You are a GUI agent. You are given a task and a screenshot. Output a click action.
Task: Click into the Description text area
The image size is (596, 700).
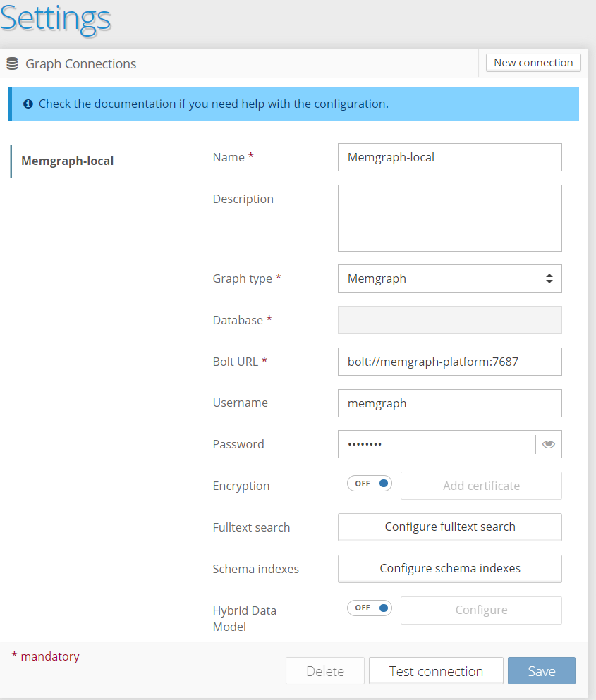click(450, 219)
